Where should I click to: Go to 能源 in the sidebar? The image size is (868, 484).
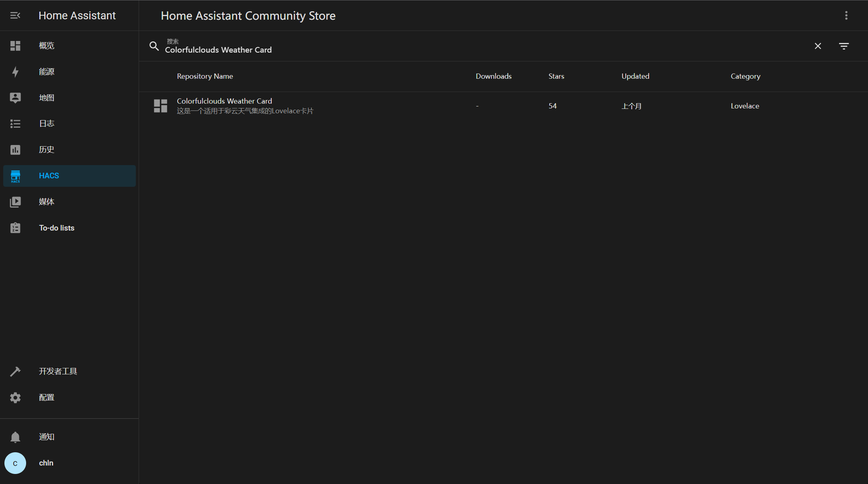pos(47,71)
